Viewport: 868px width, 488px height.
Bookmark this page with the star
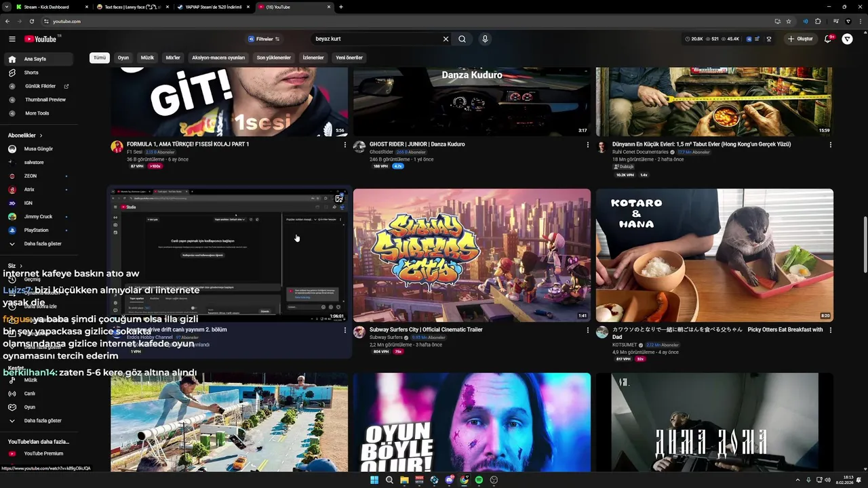pyautogui.click(x=789, y=21)
